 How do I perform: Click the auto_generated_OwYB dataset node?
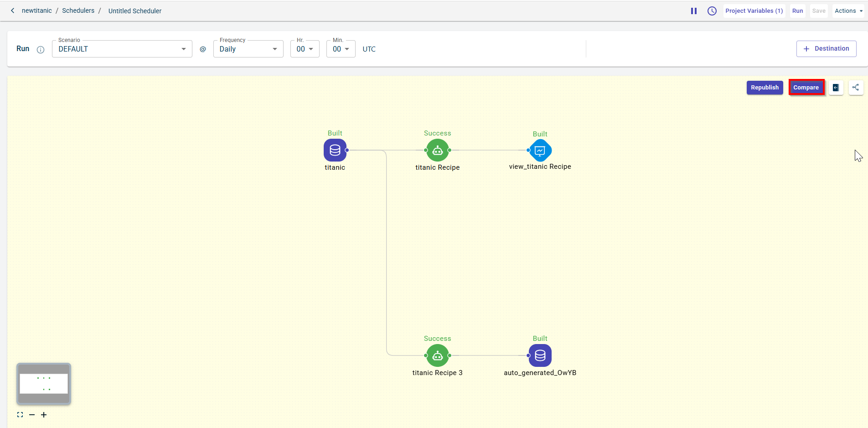(540, 355)
